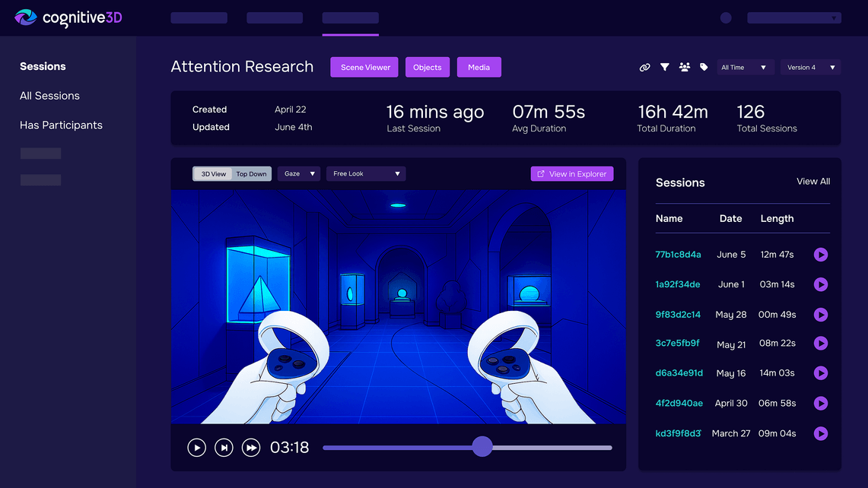Click the fast-forward playback icon
The width and height of the screenshot is (868, 488).
tap(251, 448)
